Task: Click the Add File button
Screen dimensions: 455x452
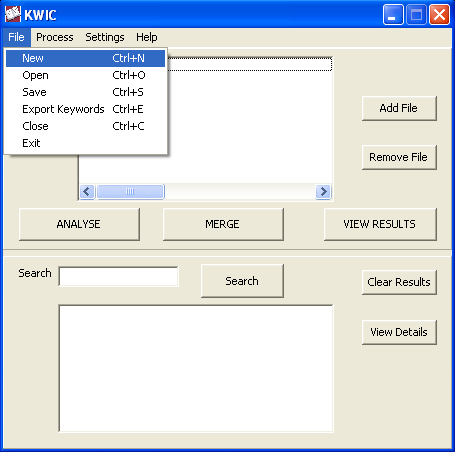Action: click(399, 108)
